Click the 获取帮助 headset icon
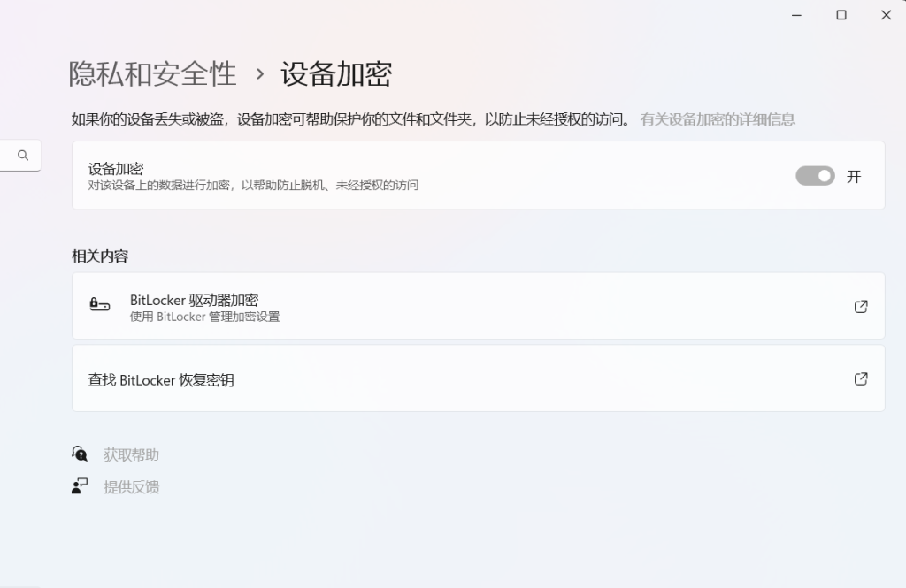 [x=80, y=454]
